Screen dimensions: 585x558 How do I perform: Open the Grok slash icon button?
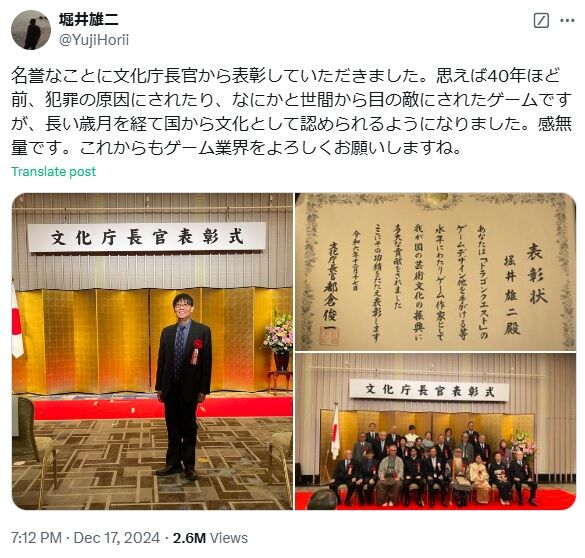point(541,21)
